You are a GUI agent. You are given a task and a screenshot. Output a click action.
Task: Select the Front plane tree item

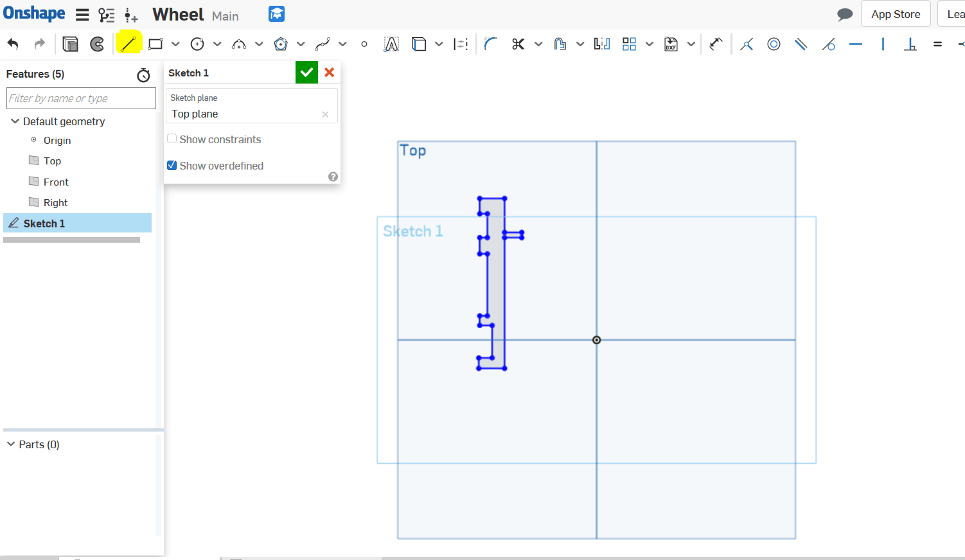coord(56,182)
